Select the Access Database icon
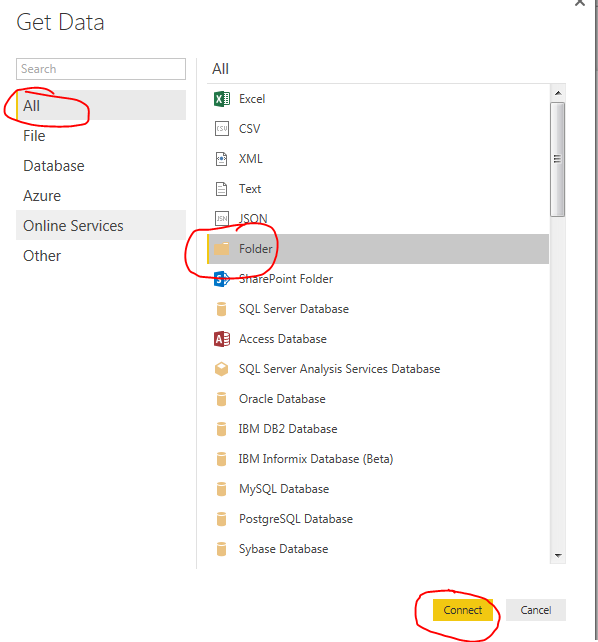Viewport: 598px width, 642px height. [x=221, y=339]
